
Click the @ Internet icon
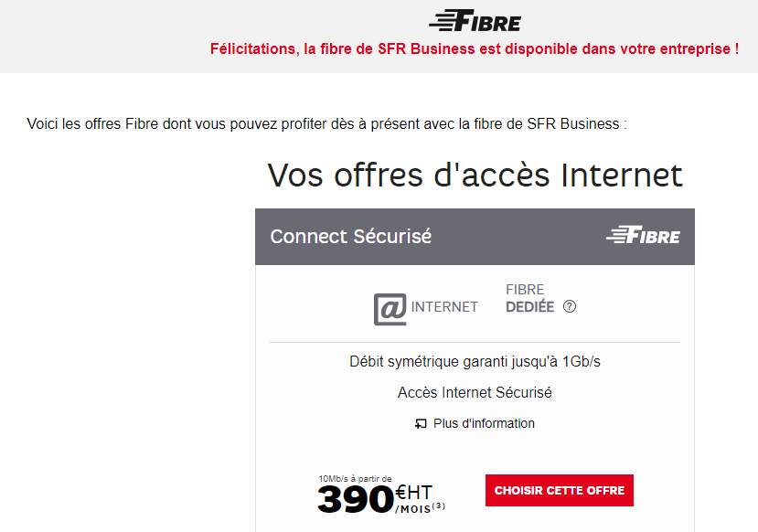click(390, 307)
